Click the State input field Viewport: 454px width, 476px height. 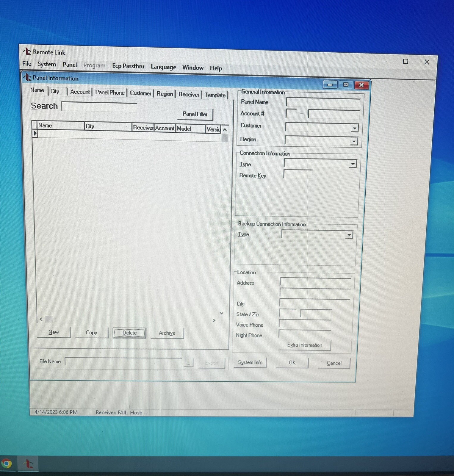pyautogui.click(x=288, y=313)
